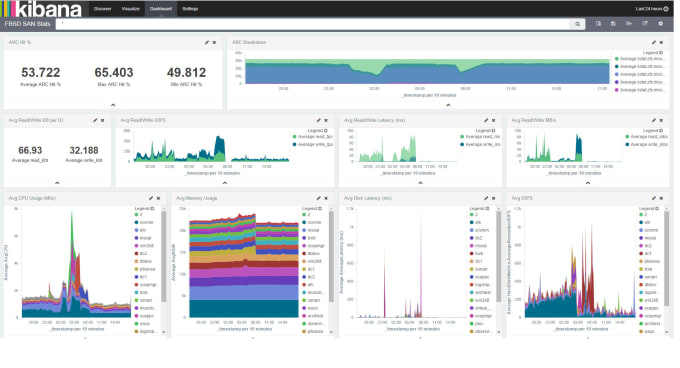Image resolution: width=680 pixels, height=368 pixels.
Task: Open dashboard options gear icon
Action: pos(660,23)
